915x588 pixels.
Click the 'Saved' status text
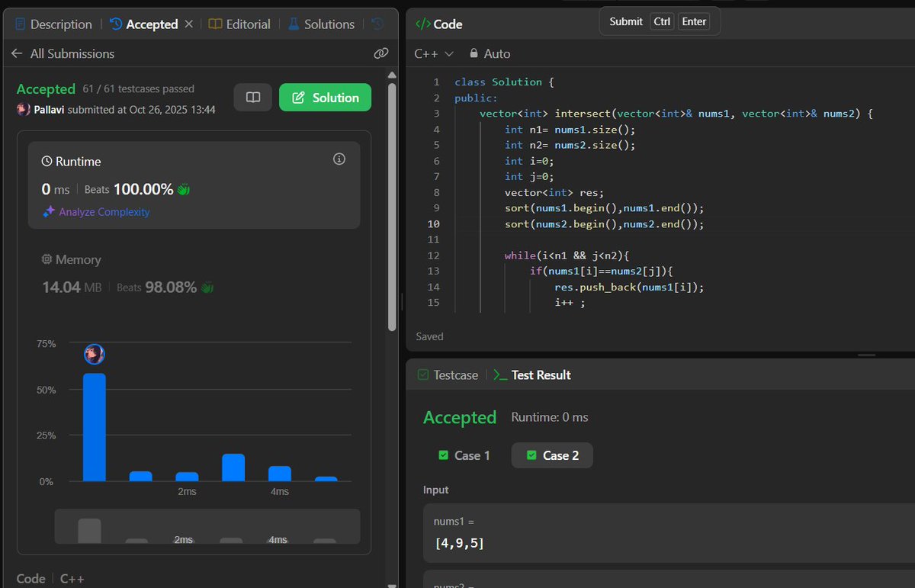coord(429,336)
